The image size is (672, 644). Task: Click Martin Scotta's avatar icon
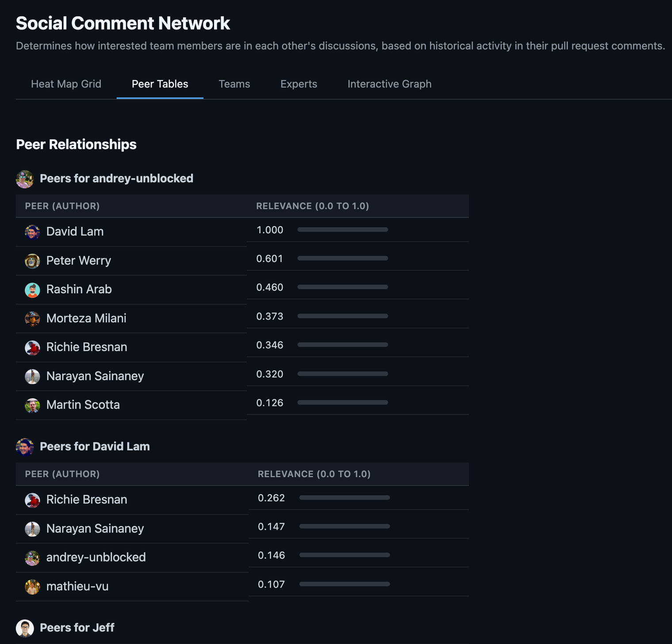[32, 405]
